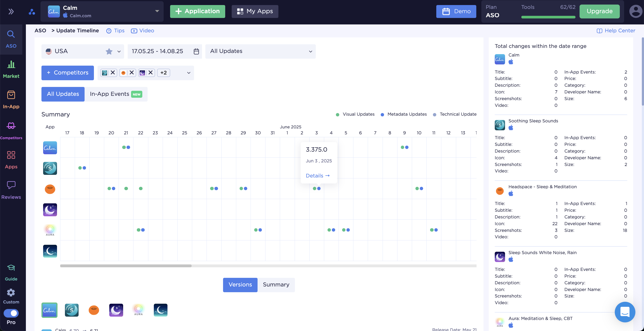Select dark moon app in Versions filter

(161, 310)
